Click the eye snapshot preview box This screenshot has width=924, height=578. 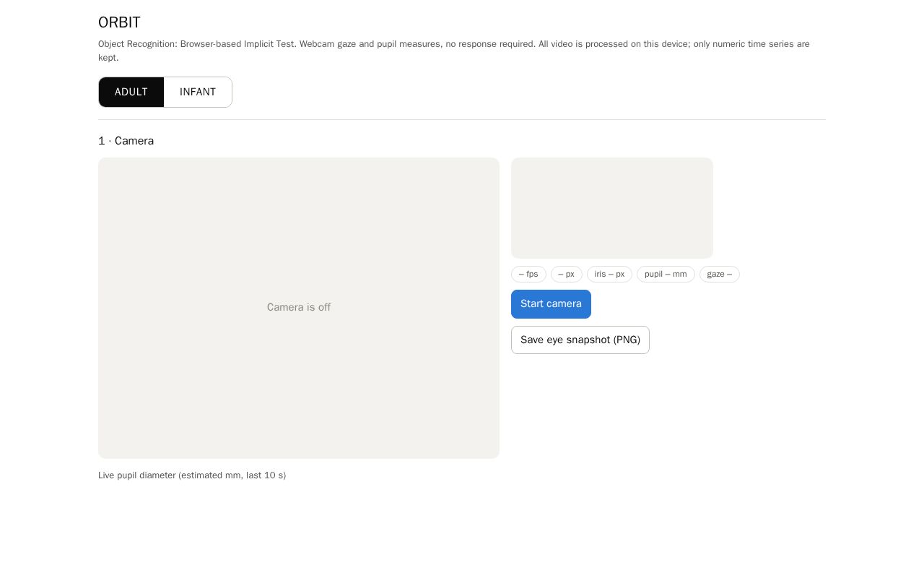click(612, 208)
